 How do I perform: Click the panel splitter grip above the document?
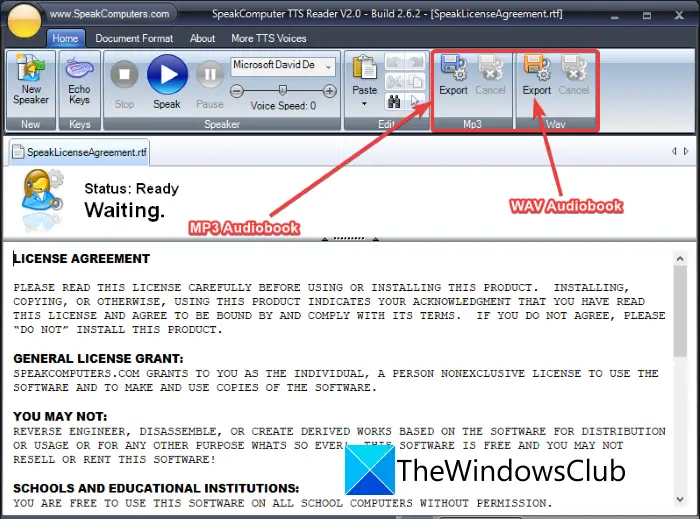click(x=350, y=239)
